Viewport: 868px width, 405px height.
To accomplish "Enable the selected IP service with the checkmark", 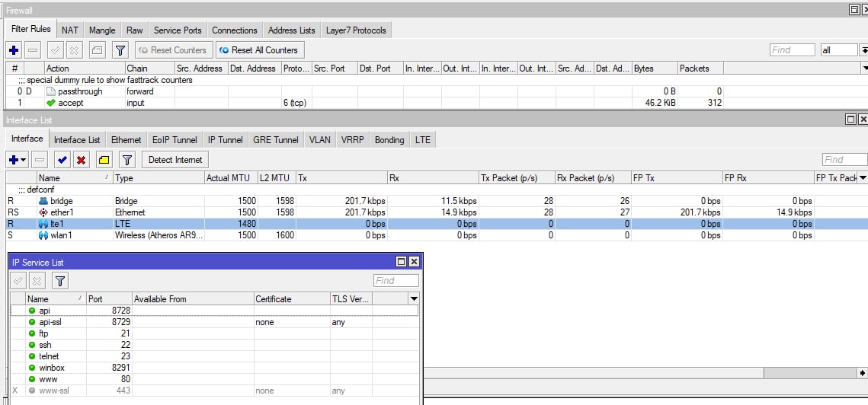I will (18, 280).
